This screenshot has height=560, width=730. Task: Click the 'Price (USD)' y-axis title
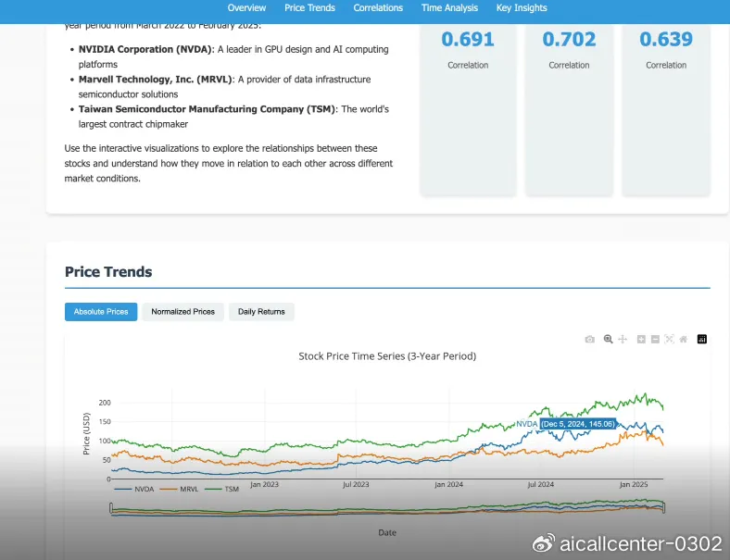(86, 433)
